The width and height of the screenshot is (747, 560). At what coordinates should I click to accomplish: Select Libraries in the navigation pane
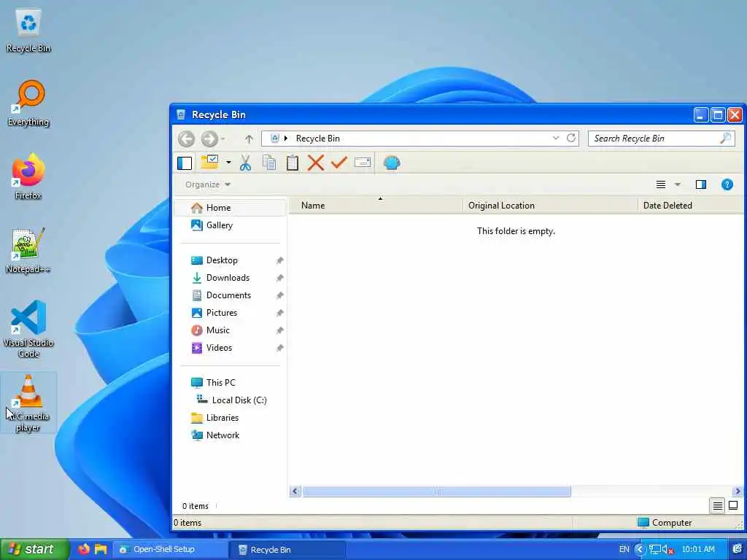coord(231,418)
